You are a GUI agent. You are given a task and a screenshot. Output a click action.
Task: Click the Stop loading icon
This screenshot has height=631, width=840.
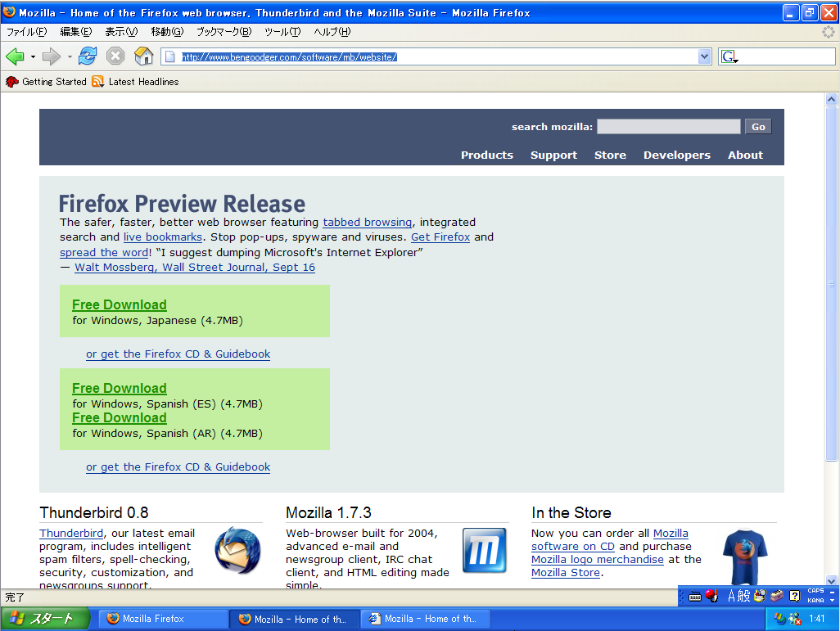[115, 56]
